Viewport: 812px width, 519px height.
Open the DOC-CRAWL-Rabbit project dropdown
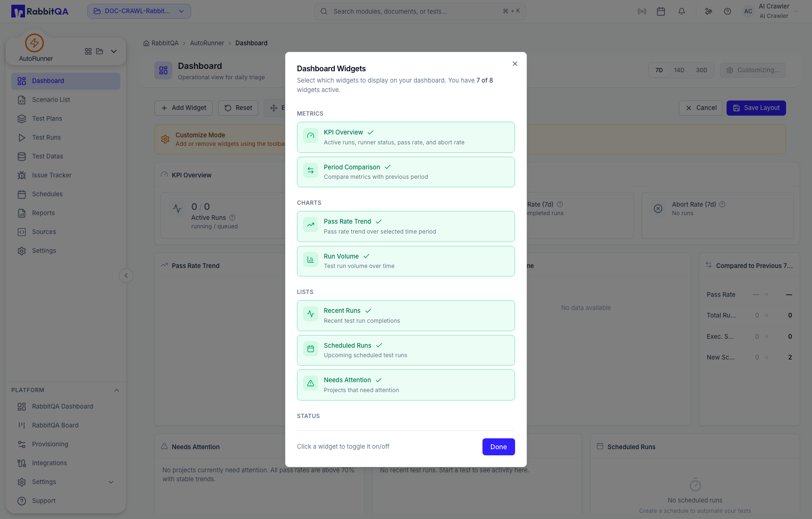pos(139,11)
